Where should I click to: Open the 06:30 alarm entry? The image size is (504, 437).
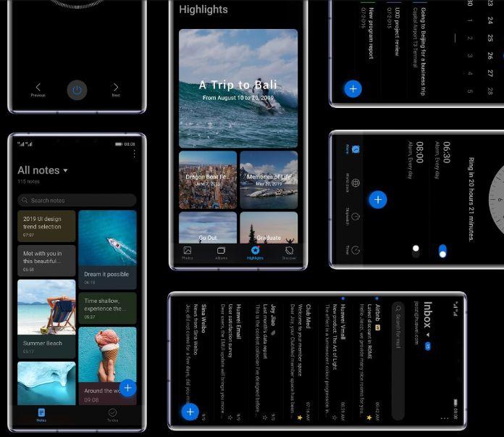(x=442, y=198)
